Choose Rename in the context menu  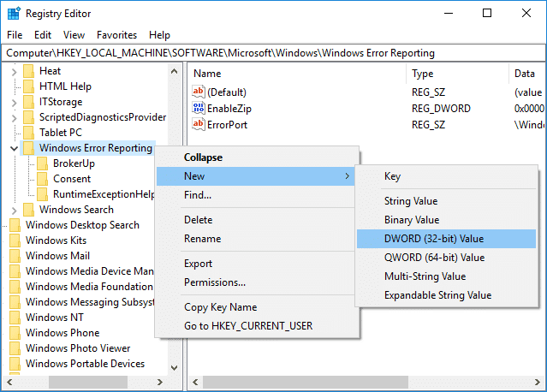pyautogui.click(x=257, y=239)
